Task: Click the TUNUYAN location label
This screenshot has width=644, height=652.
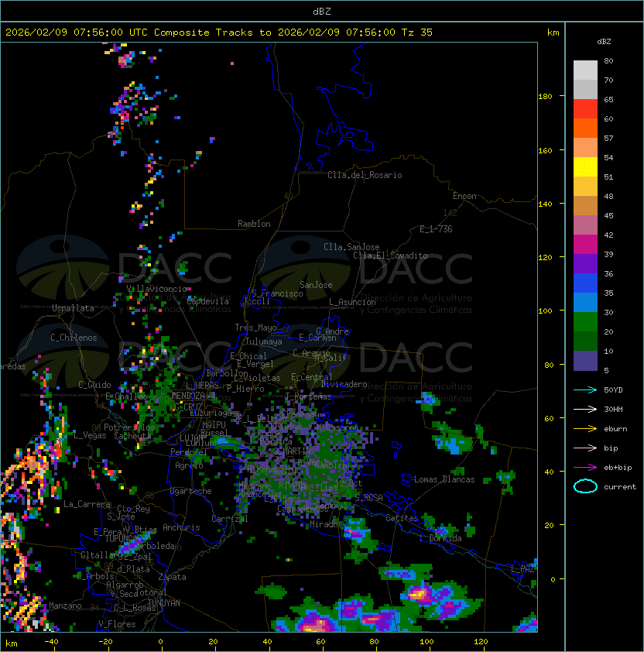Action: tap(164, 603)
